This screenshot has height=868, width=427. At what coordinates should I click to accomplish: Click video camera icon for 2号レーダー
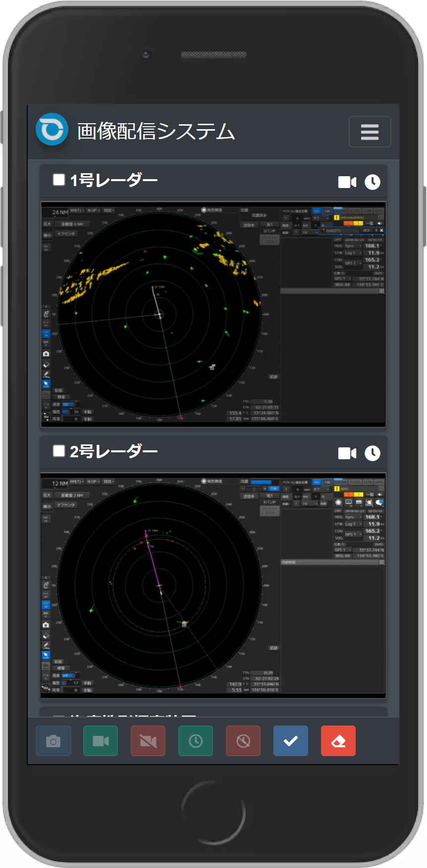[347, 453]
